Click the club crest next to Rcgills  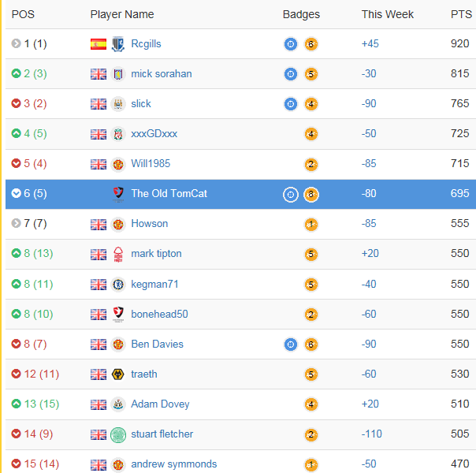118,44
